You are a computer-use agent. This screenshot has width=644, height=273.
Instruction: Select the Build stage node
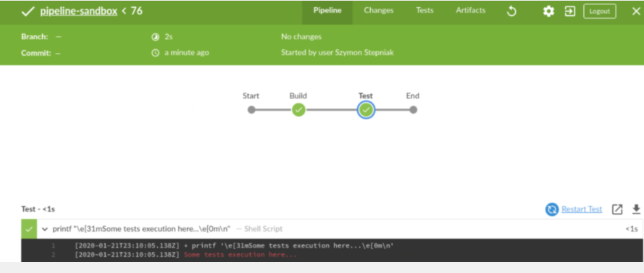coord(298,110)
